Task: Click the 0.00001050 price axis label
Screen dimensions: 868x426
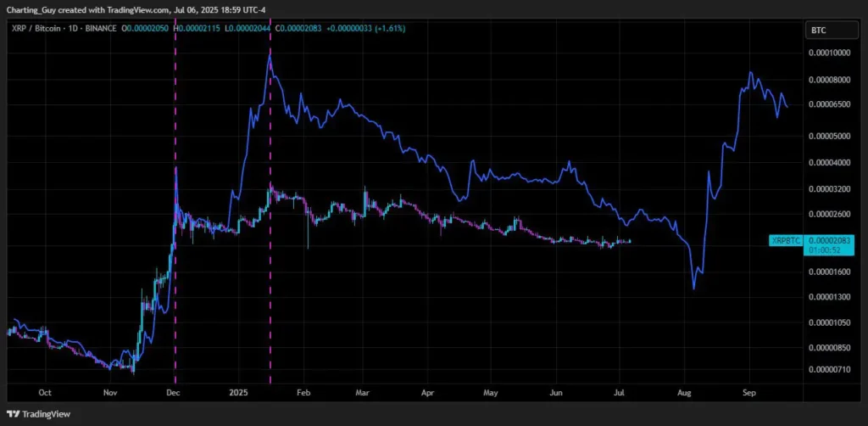Action: [831, 322]
